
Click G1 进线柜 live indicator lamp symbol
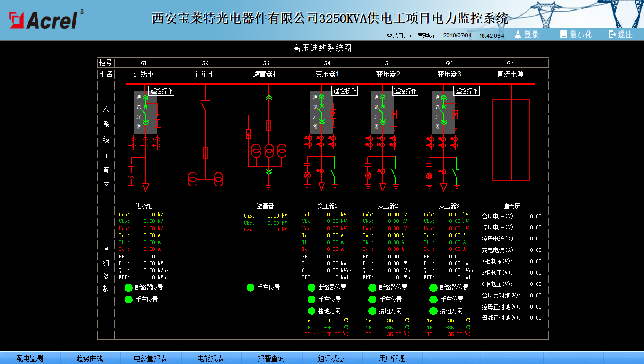click(x=132, y=176)
